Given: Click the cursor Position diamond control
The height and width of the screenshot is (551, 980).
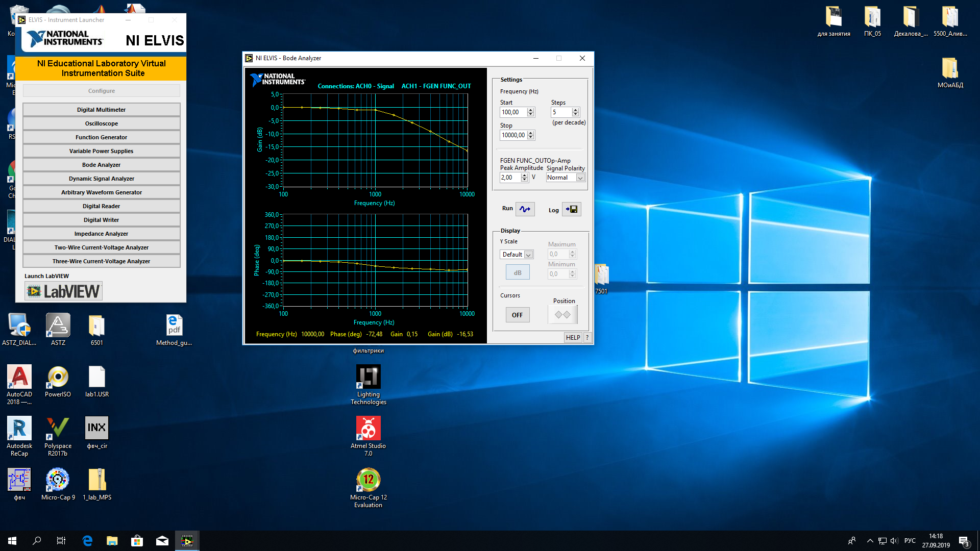Looking at the screenshot, I should pos(562,315).
